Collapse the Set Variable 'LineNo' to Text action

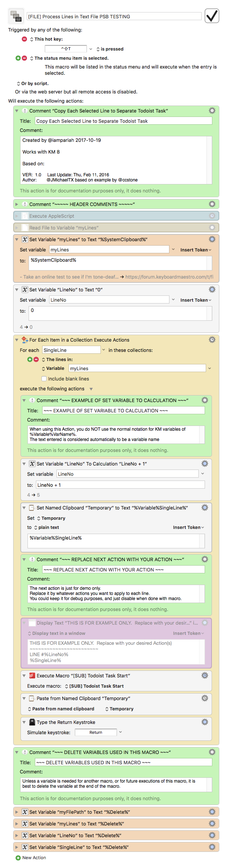coord(17,290)
